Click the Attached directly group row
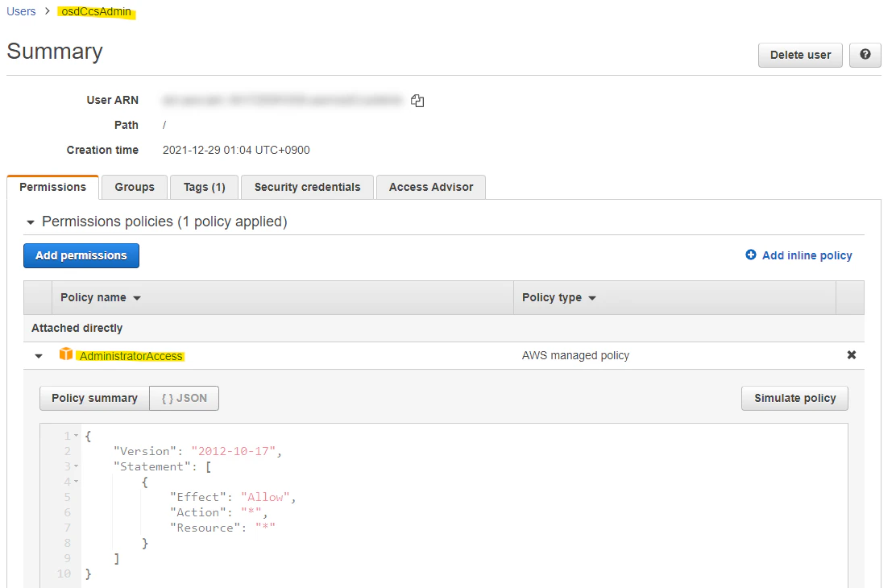The image size is (896, 588). point(443,328)
